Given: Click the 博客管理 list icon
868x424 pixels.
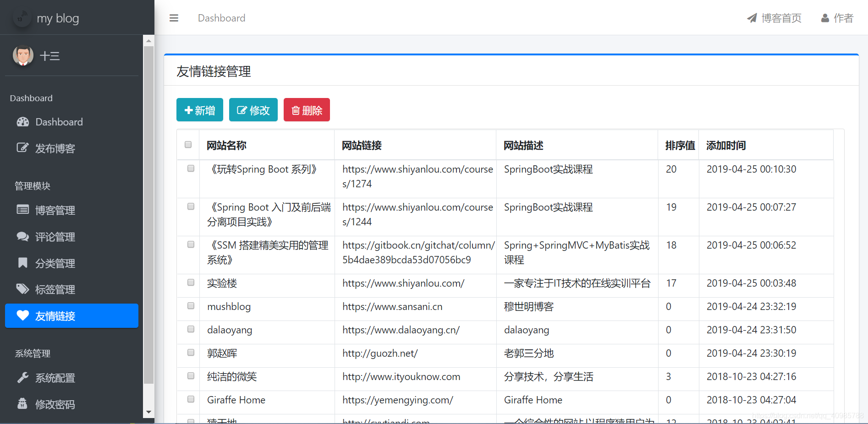Looking at the screenshot, I should (x=23, y=210).
